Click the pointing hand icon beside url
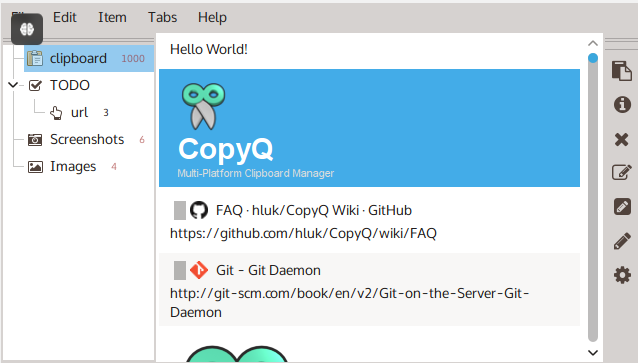Image resolution: width=638 pixels, height=363 pixels. (x=56, y=113)
